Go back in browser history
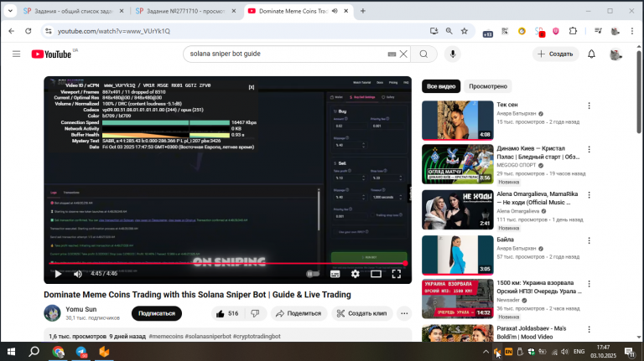Viewport: 644px width, 361px height. tap(12, 31)
